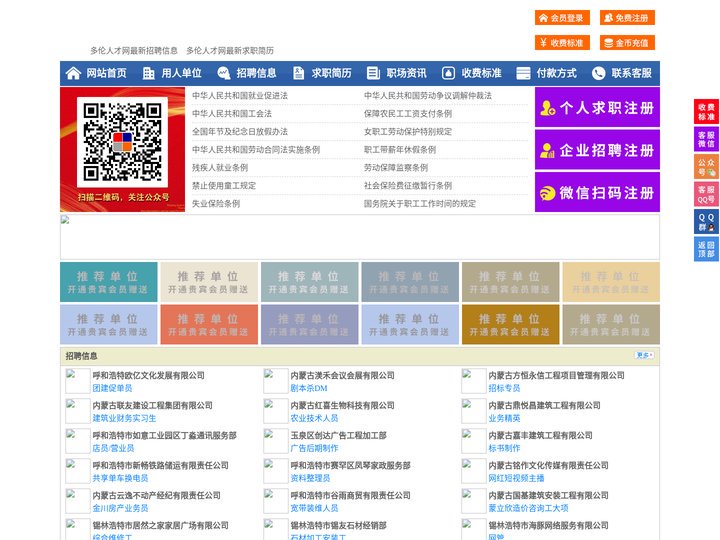Viewport: 720px width, 540px height.
Task: Open job 剧本杀DM
Action: (x=309, y=388)
